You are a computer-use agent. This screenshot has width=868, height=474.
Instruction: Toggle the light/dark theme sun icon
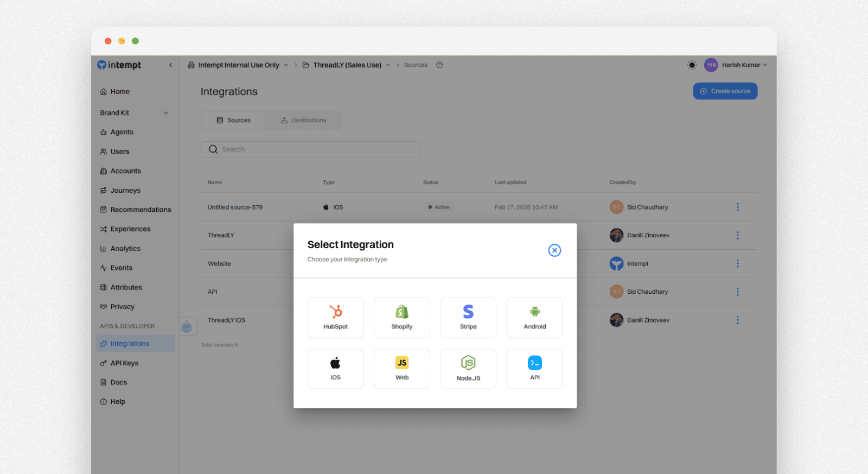click(x=692, y=65)
